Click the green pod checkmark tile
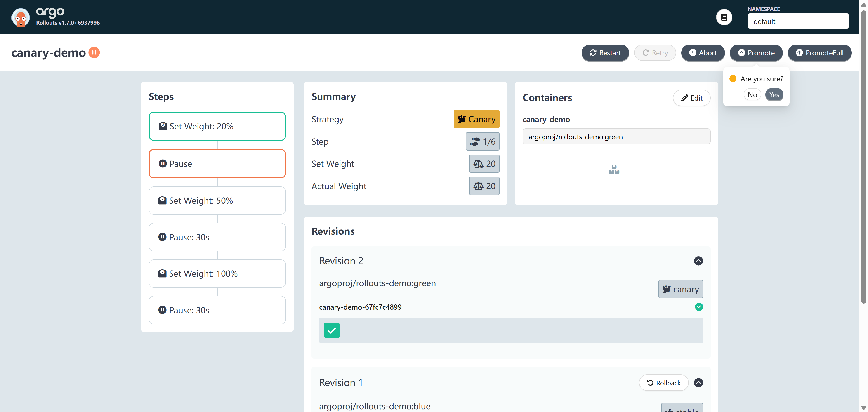This screenshot has width=868, height=412. [332, 330]
